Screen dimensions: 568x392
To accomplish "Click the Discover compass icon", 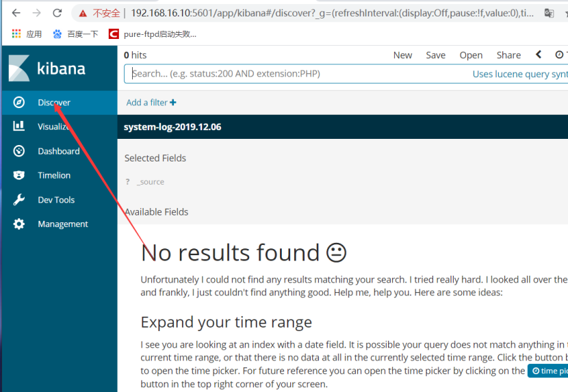I will (19, 103).
